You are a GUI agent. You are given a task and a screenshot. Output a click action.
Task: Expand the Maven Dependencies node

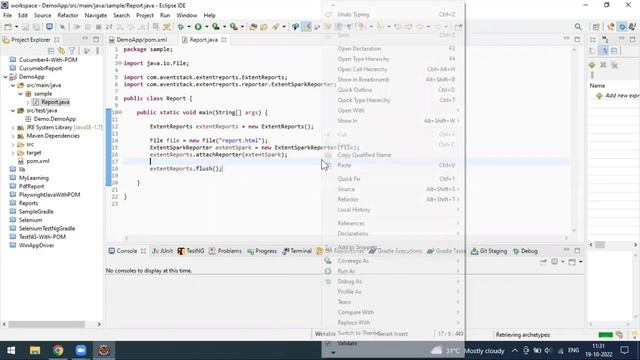[13, 136]
